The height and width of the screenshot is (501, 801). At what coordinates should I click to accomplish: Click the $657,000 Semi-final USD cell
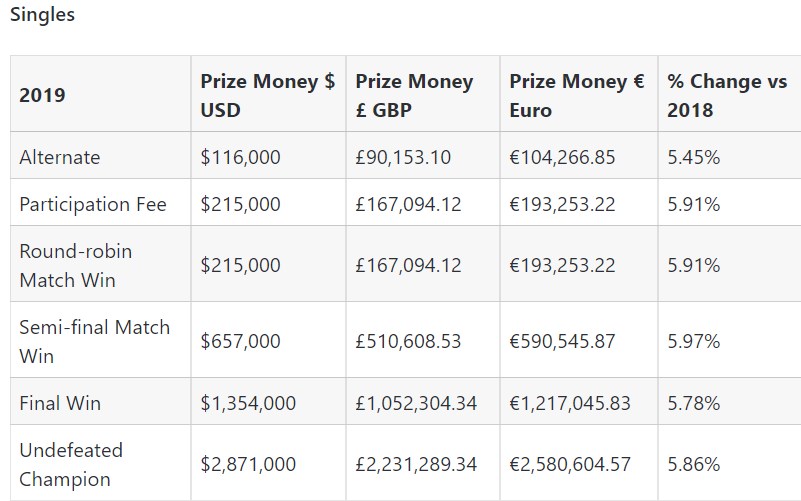tap(240, 341)
